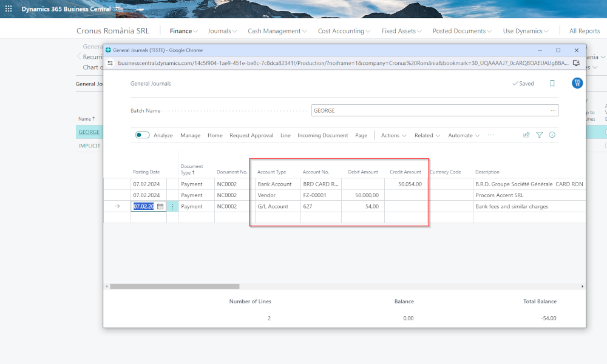Select Bank Account account type cell
607x364 pixels.
(277, 184)
